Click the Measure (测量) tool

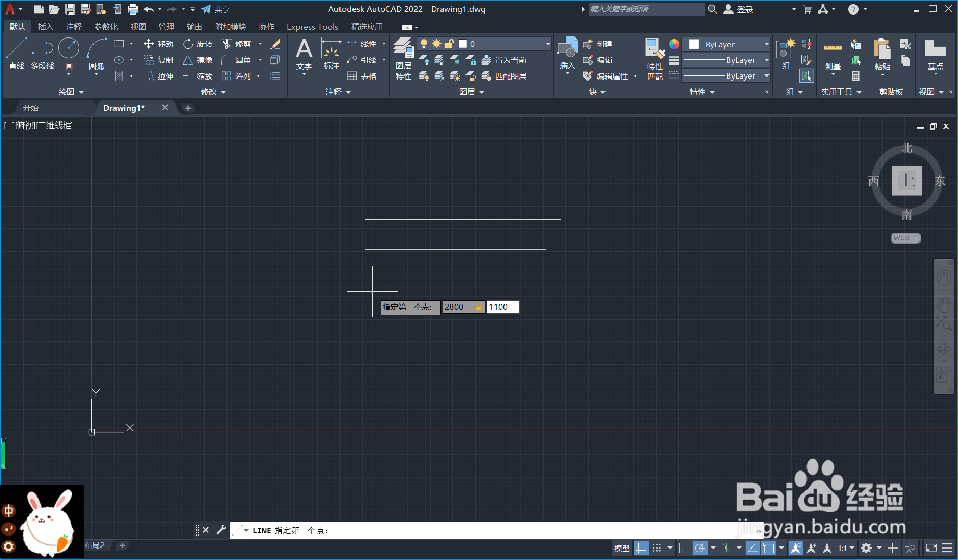[833, 55]
